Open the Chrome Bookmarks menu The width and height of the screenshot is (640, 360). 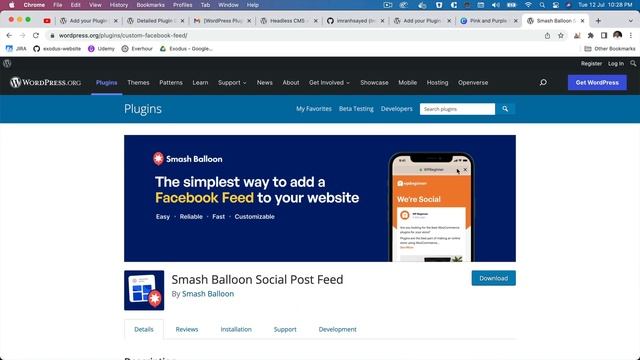[x=151, y=5]
